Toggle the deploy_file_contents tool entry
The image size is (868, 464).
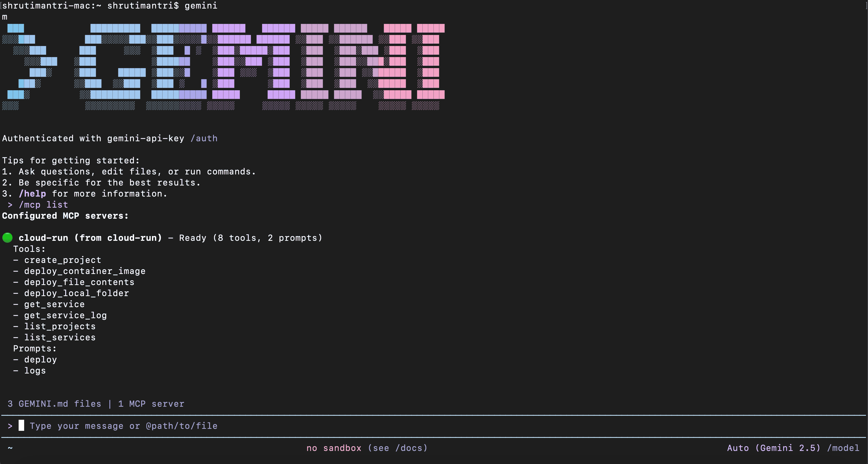click(x=79, y=282)
